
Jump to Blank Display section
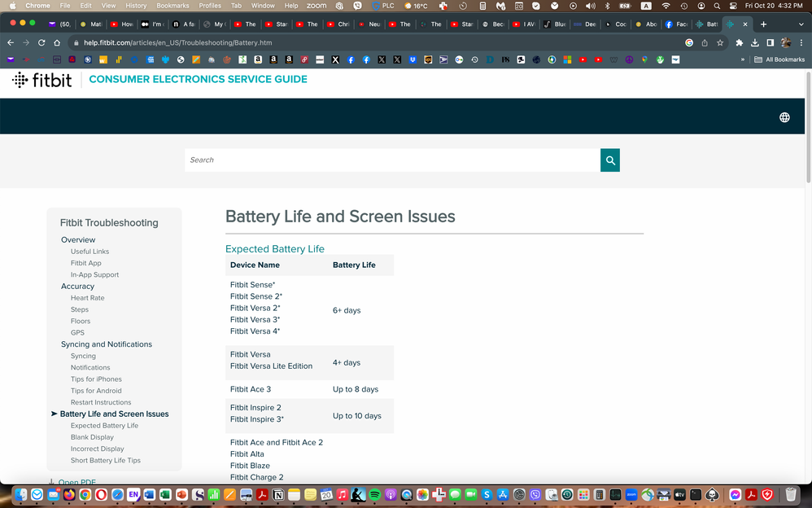(92, 437)
